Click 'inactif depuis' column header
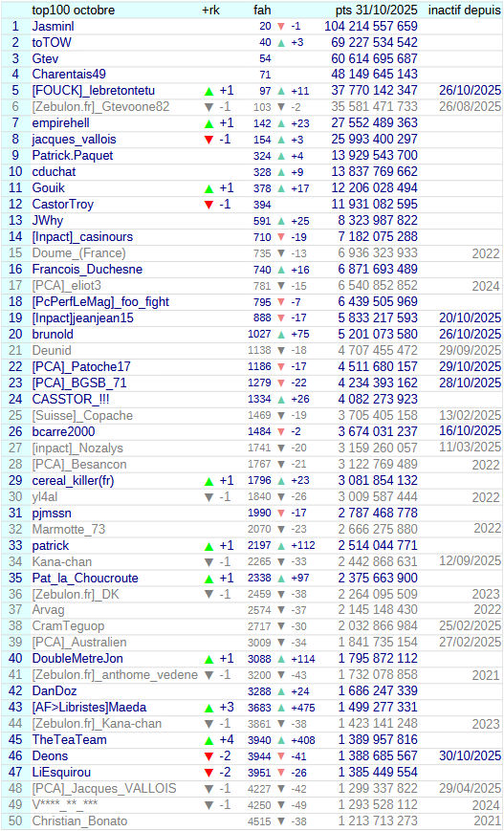The height and width of the screenshot is (831, 504). (464, 11)
